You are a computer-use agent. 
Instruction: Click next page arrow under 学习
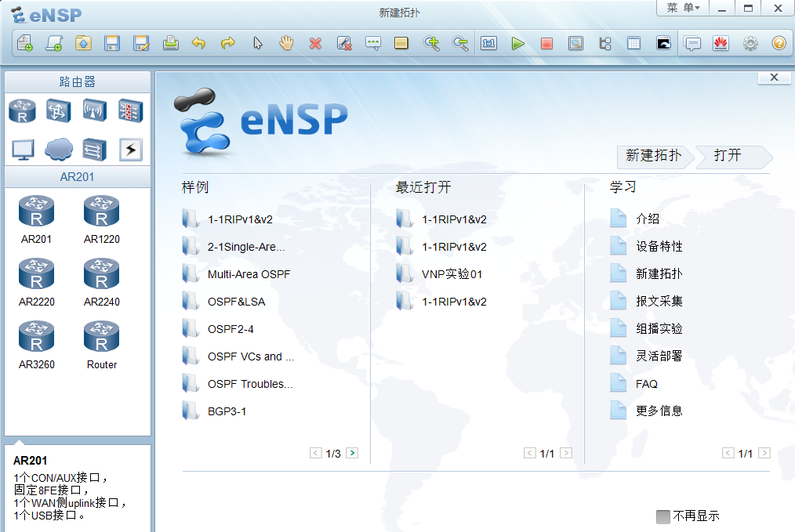point(764,453)
